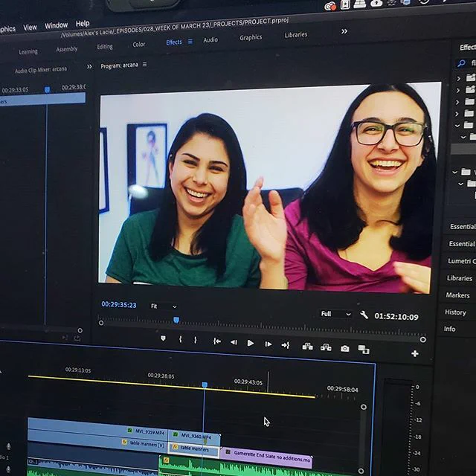Export a frame with the camera icon
This screenshot has height=476, width=476.
coord(344,349)
